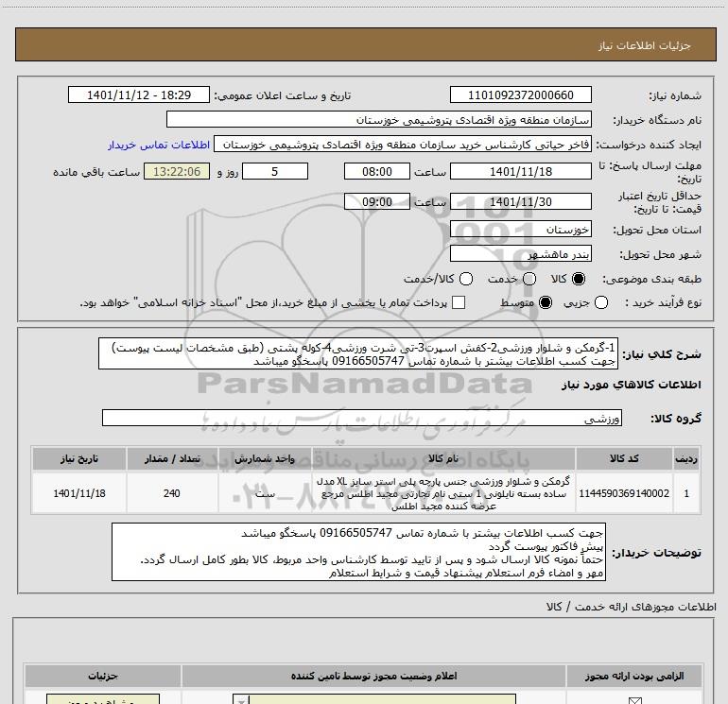Click the الزامی بودن ارائه مجوز column header
Screen dimensions: 728x704
[633, 677]
